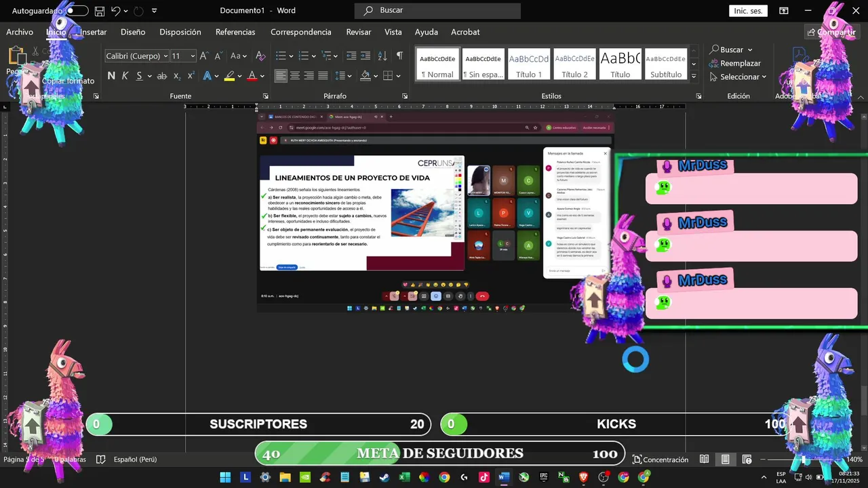
Task: Switch to Print layout view
Action: (x=726, y=460)
